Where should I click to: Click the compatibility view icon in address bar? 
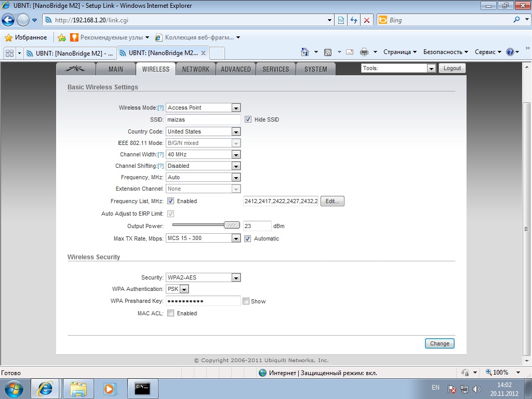(x=341, y=20)
